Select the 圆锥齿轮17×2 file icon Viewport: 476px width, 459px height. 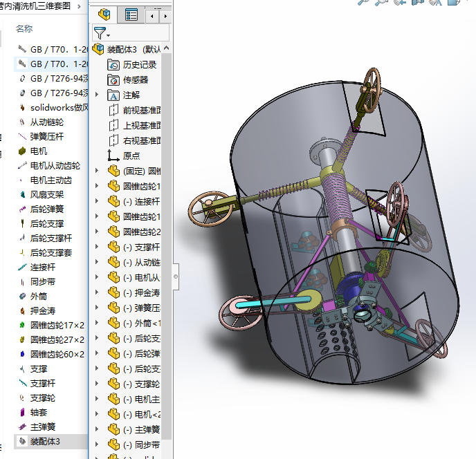[22, 325]
